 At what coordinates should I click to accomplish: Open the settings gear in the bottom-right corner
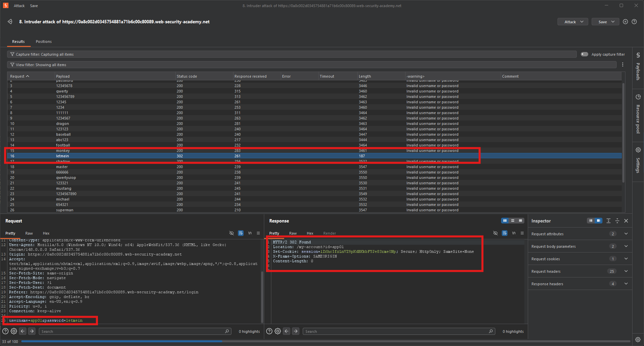(638, 340)
